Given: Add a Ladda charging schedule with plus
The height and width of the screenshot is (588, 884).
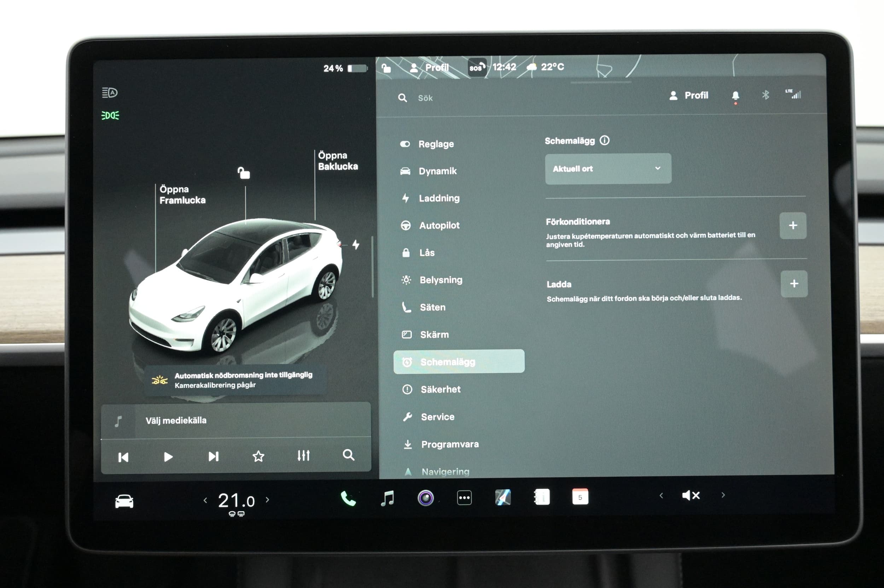Looking at the screenshot, I should point(794,284).
